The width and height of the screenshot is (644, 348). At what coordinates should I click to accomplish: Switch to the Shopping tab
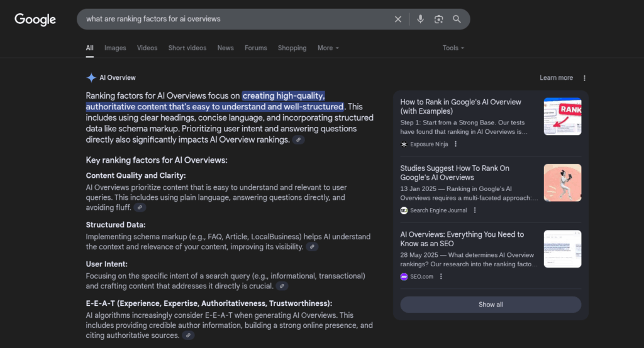click(292, 48)
